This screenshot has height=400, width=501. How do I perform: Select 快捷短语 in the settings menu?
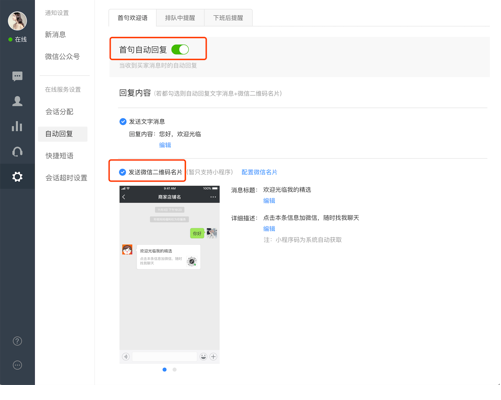click(x=59, y=156)
